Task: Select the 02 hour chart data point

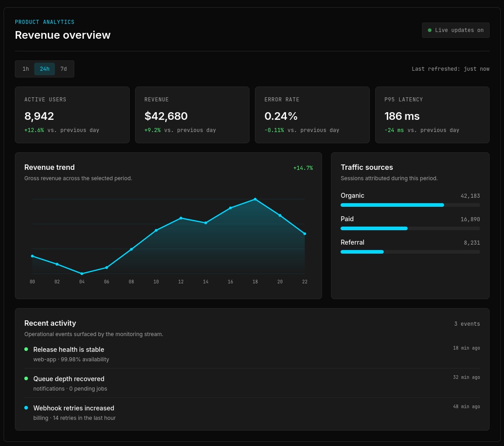Action: pyautogui.click(x=57, y=264)
